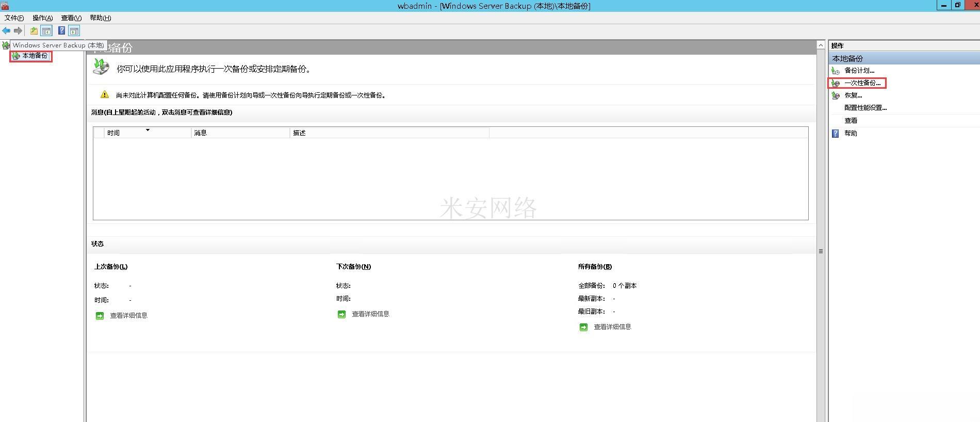Open 恢复... in actions pane
The image size is (980, 422).
(853, 95)
